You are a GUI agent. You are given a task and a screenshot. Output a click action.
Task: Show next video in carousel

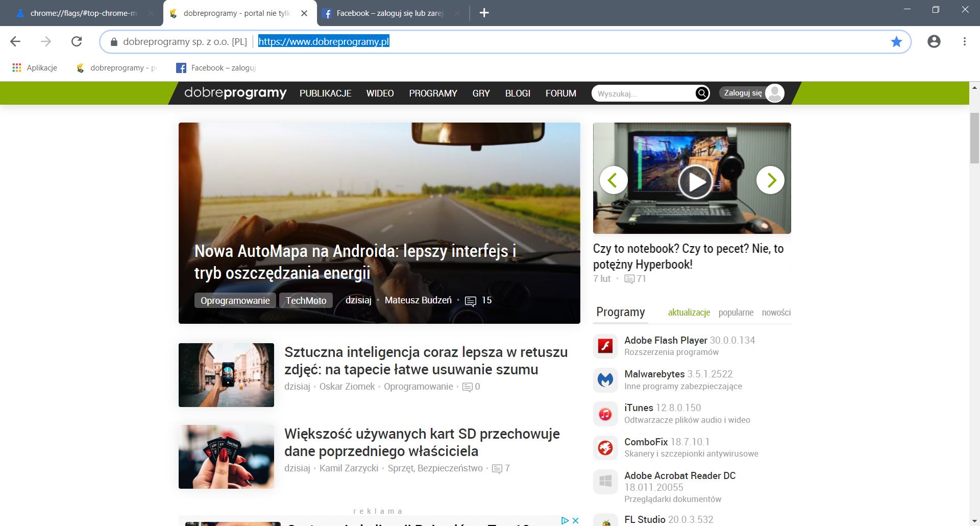click(x=770, y=180)
